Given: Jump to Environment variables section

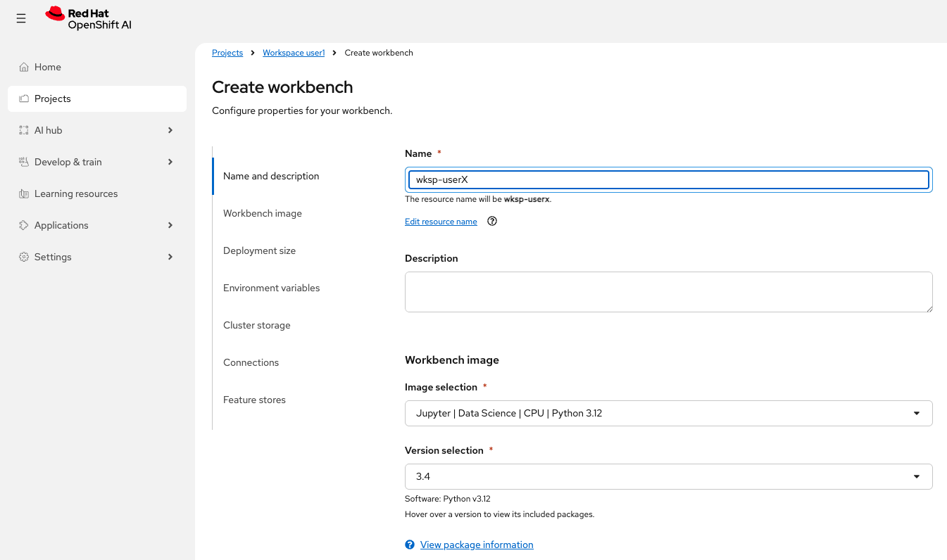Looking at the screenshot, I should (x=271, y=288).
